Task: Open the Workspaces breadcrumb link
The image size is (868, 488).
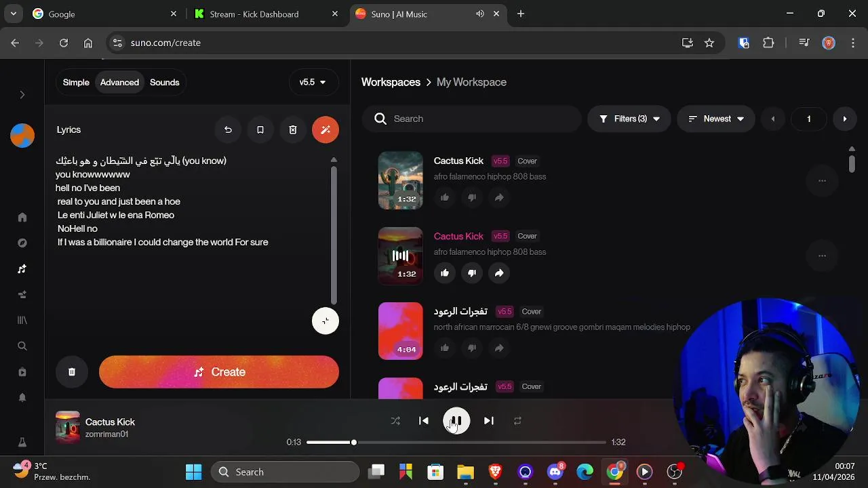Action: click(391, 82)
